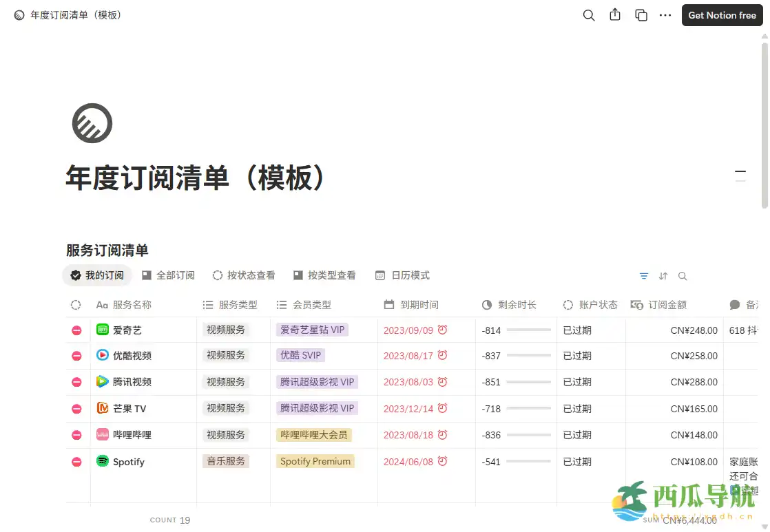Open the duplicate page icon near the top
The height and width of the screenshot is (532, 770).
[641, 14]
